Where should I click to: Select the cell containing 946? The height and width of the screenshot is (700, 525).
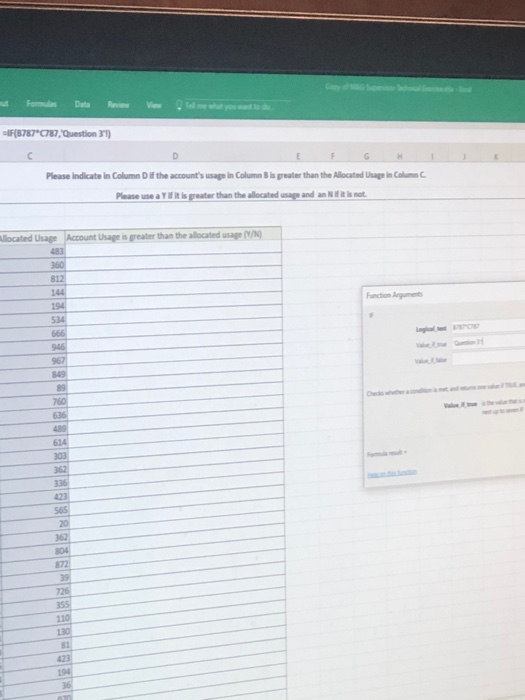(x=32, y=347)
